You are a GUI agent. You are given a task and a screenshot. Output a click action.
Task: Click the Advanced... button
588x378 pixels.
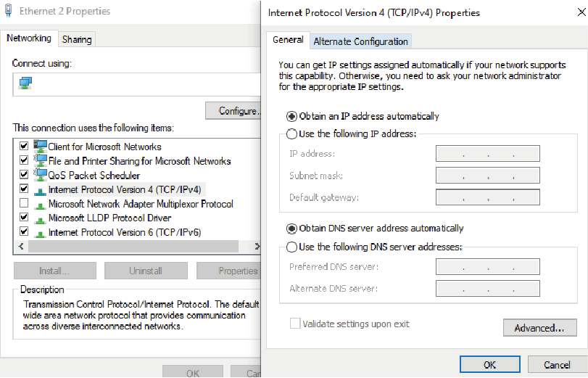coord(539,328)
